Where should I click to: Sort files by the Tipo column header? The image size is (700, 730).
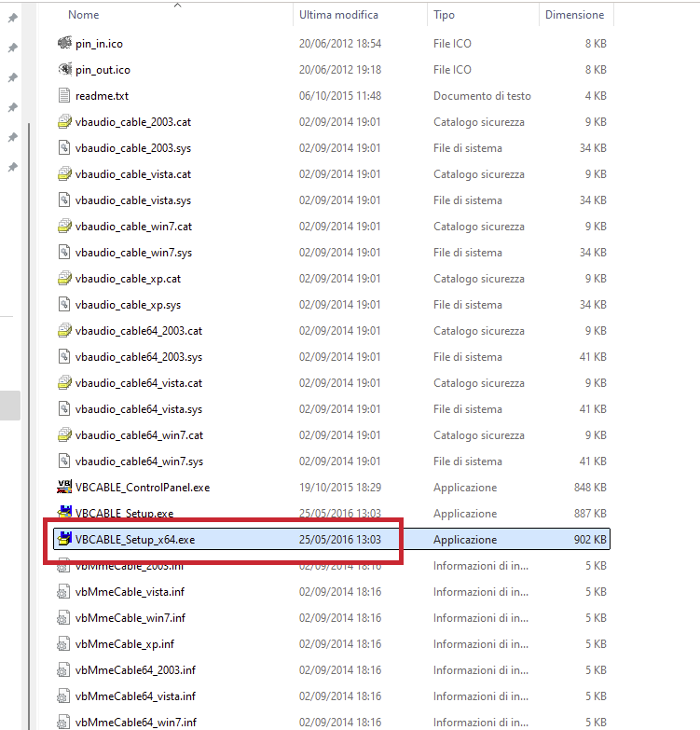(444, 15)
